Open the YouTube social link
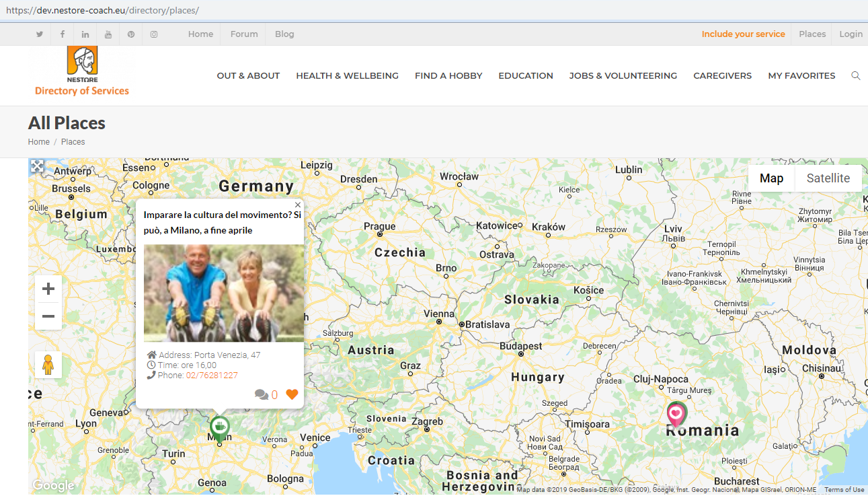 pyautogui.click(x=108, y=34)
